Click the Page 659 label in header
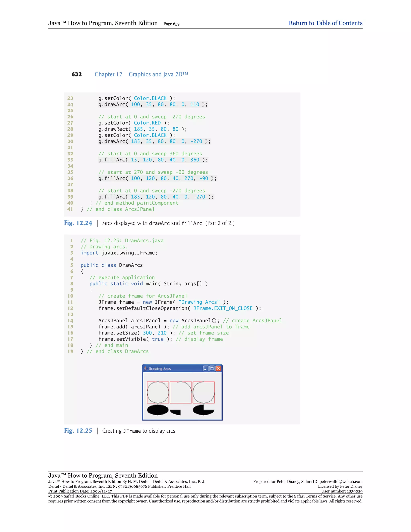411x532 pixels. (171, 24)
